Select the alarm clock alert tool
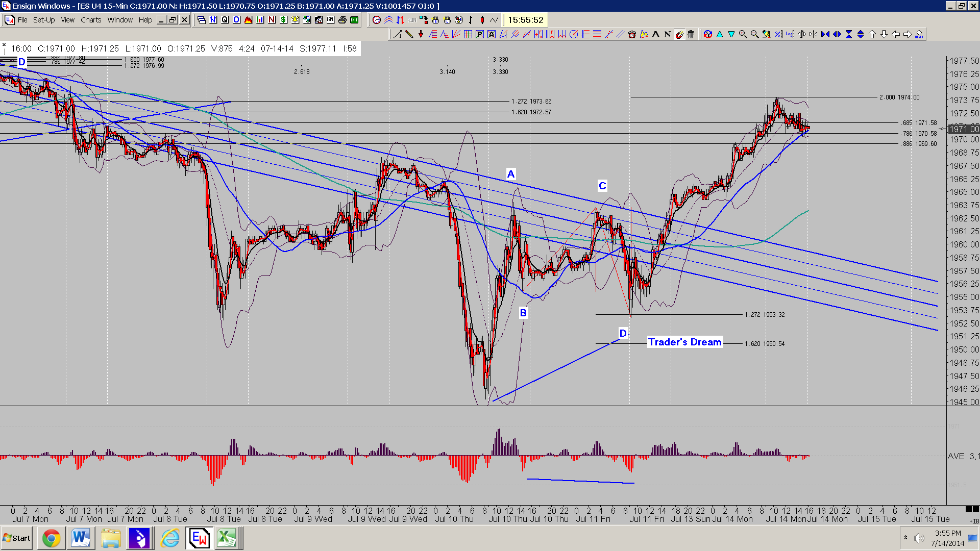This screenshot has width=980, height=551. point(632,34)
